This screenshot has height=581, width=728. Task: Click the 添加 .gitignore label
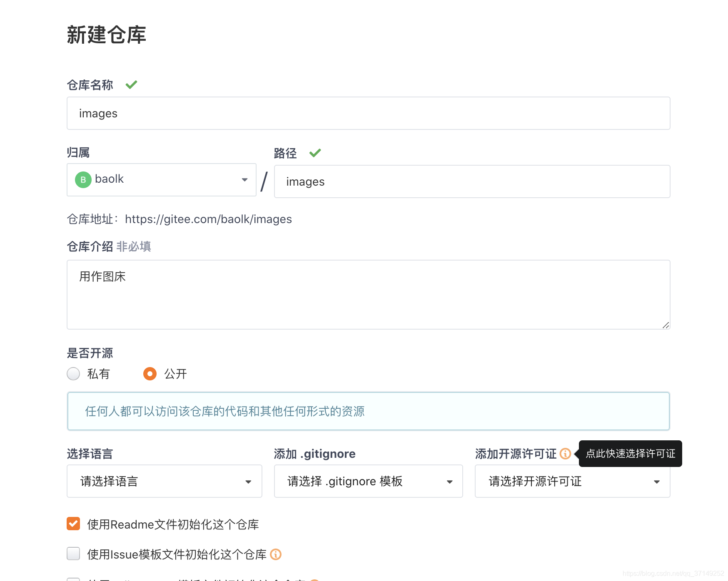pos(315,454)
